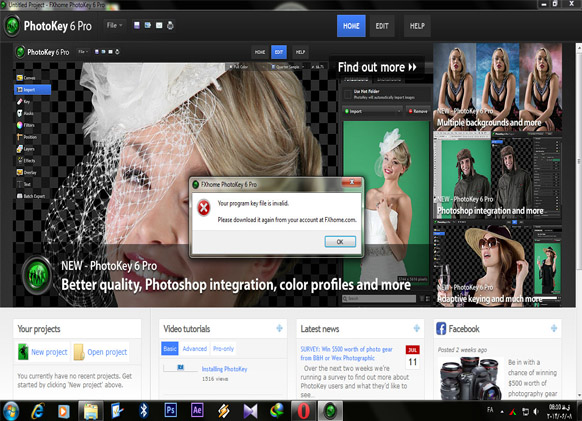
Task: Open the HELP tab
Action: [417, 26]
